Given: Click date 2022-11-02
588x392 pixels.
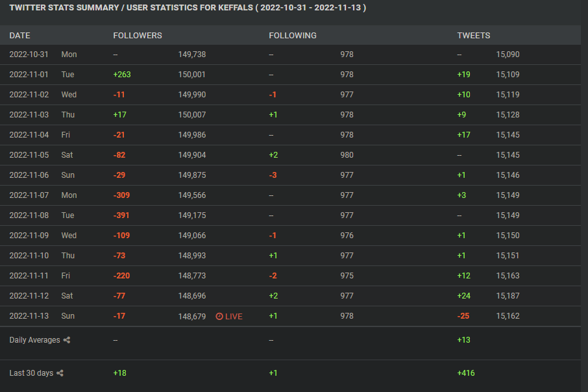Looking at the screenshot, I should point(29,95).
